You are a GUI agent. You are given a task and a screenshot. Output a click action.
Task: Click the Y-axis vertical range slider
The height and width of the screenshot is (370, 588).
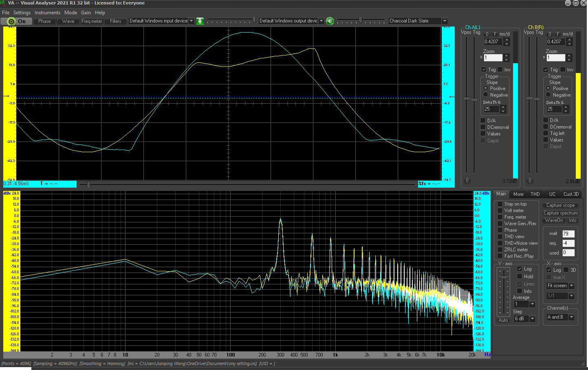(504, 292)
